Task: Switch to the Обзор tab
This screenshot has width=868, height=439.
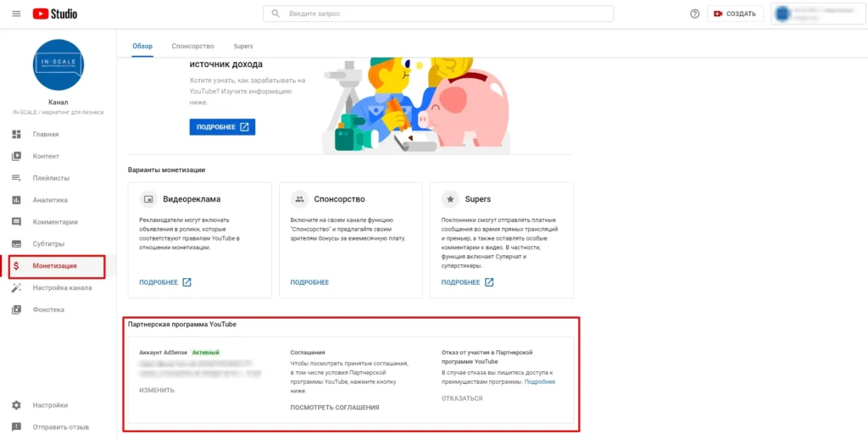Action: pos(142,46)
